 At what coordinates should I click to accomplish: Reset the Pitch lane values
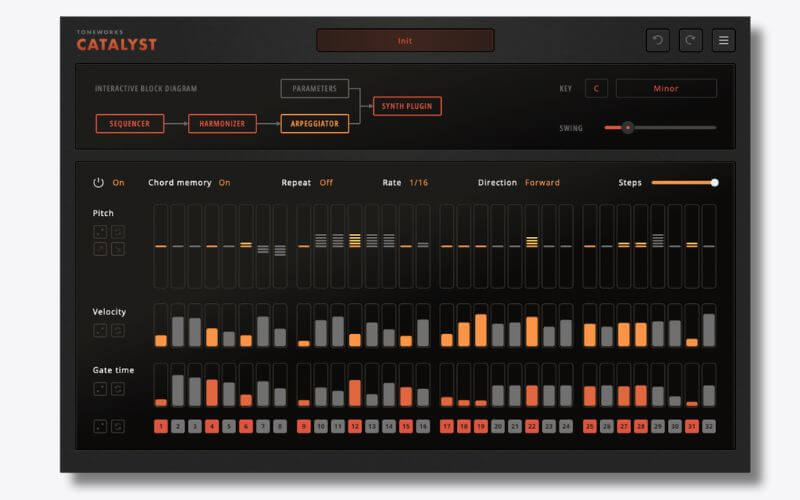point(118,232)
